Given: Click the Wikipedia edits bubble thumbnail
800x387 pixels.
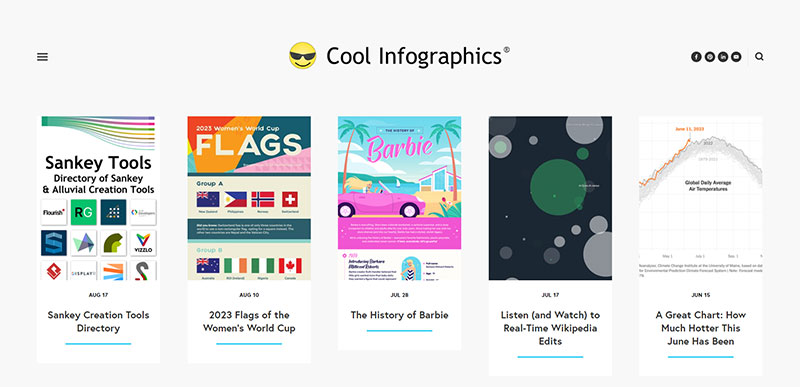Looking at the screenshot, I should click(551, 198).
